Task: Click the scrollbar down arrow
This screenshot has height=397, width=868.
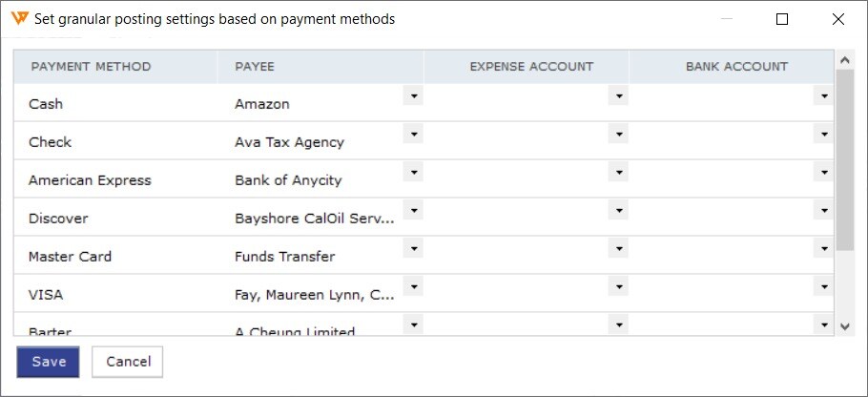Action: click(844, 326)
